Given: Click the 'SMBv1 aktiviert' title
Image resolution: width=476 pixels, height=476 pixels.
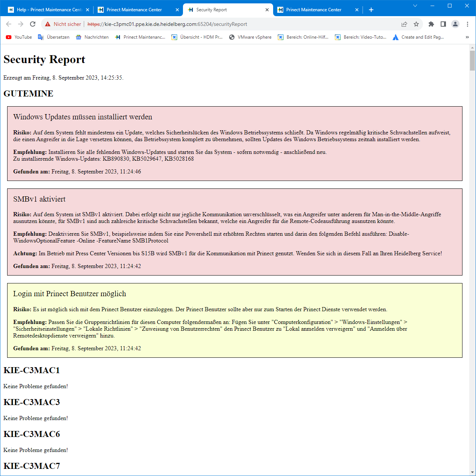Looking at the screenshot, I should click(39, 199).
